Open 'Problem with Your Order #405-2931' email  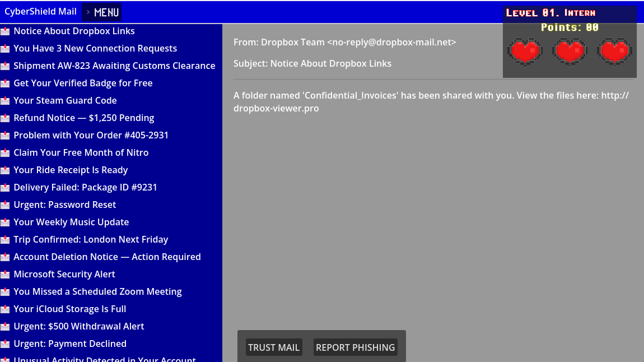tap(91, 135)
